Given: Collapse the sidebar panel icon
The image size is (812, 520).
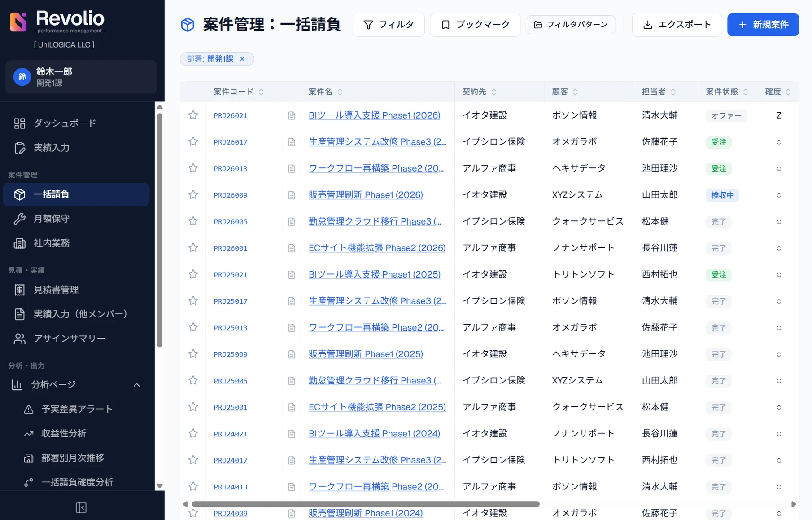Looking at the screenshot, I should pos(81,507).
